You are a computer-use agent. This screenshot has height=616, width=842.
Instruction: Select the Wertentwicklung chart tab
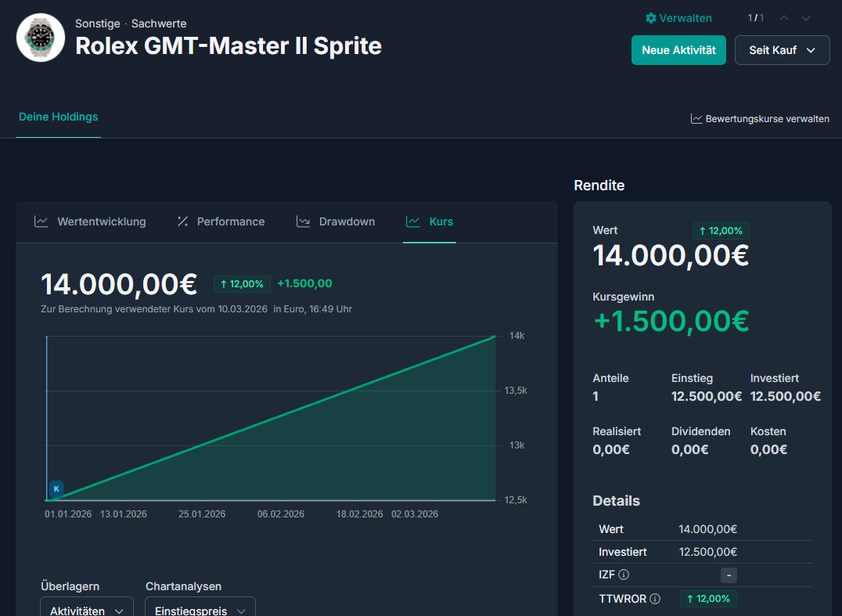point(90,222)
